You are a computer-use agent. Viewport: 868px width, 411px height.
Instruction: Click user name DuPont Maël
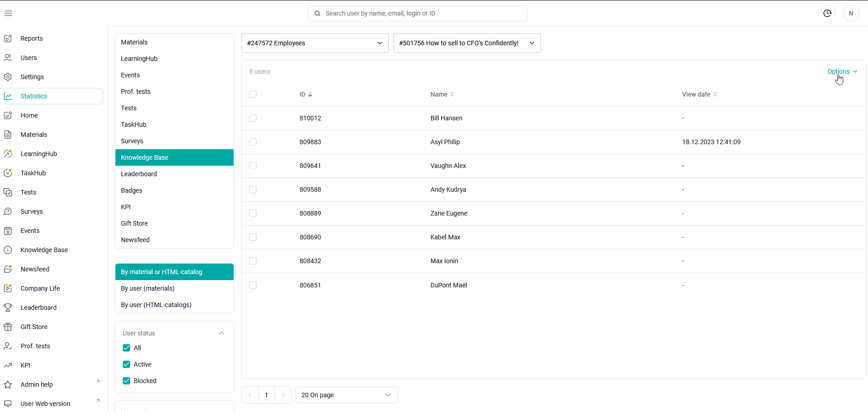tap(449, 285)
